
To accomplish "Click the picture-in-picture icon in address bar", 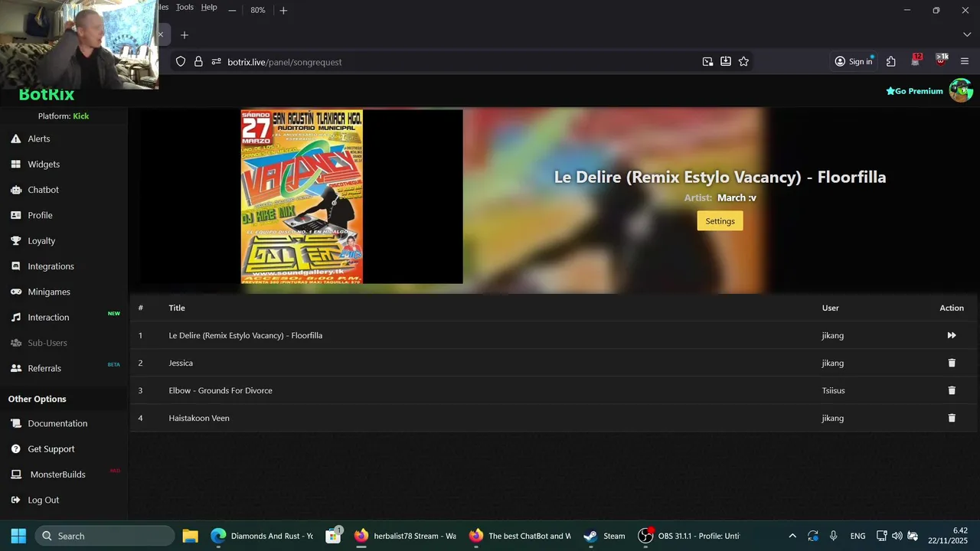I will click(707, 61).
